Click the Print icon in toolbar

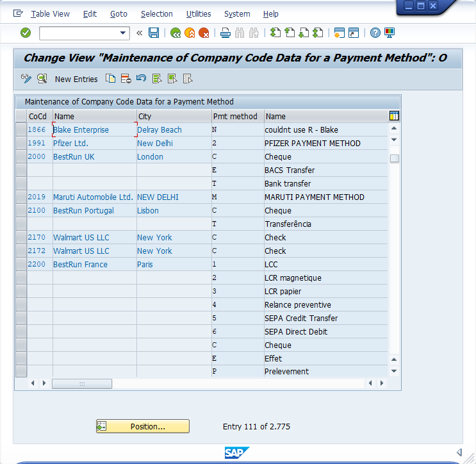coord(225,33)
